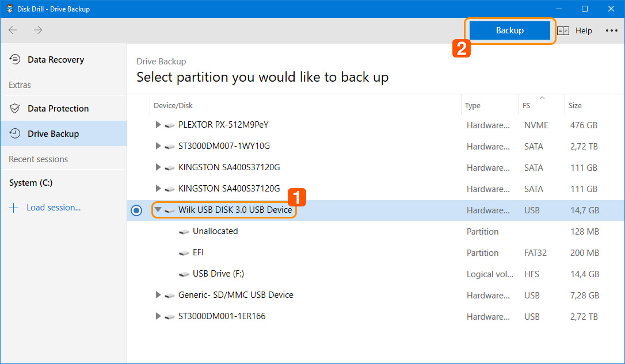Click the Generic- SD/MMC drive icon
The height and width of the screenshot is (364, 625).
click(170, 295)
